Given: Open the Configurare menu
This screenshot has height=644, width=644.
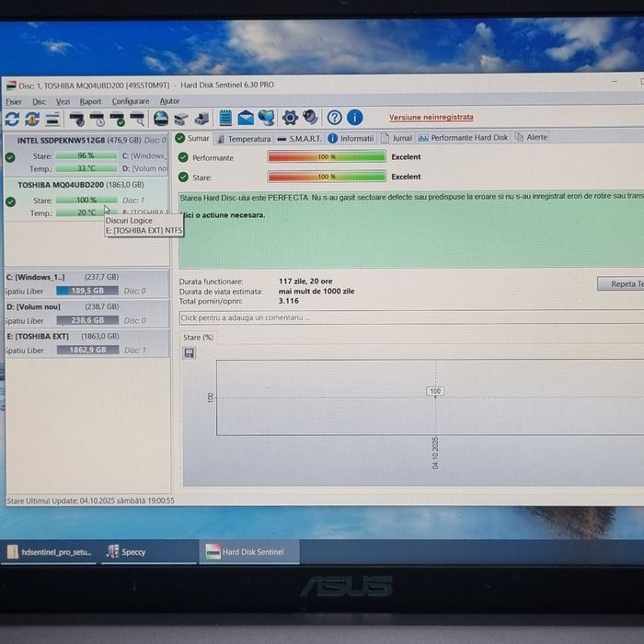Looking at the screenshot, I should pyautogui.click(x=131, y=101).
